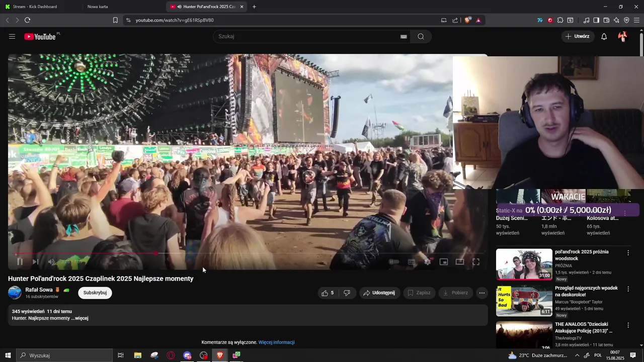Skip to the next video in player
Screen dimensions: 644x362
point(35,261)
